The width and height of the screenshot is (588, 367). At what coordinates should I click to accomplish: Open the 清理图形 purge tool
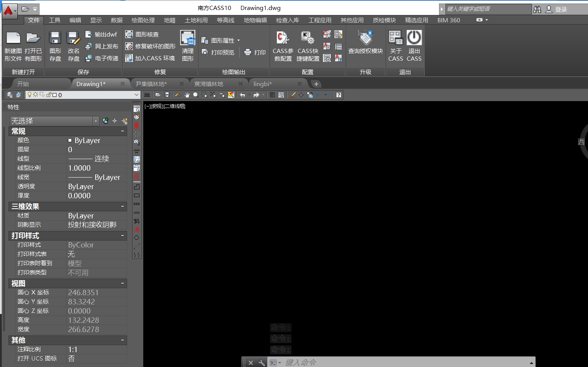[x=188, y=38]
